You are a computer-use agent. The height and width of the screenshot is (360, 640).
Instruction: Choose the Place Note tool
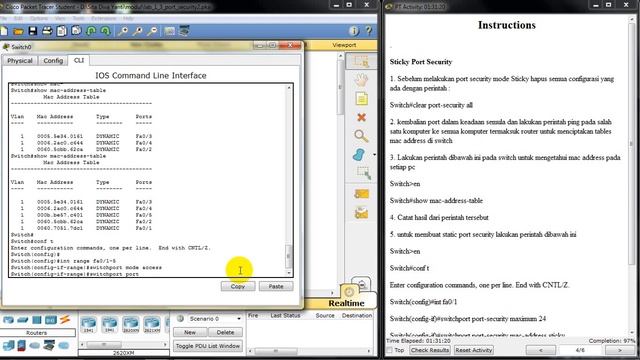click(361, 99)
